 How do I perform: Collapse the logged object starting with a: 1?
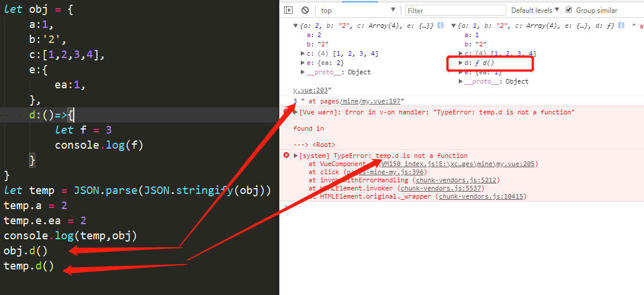[x=454, y=26]
